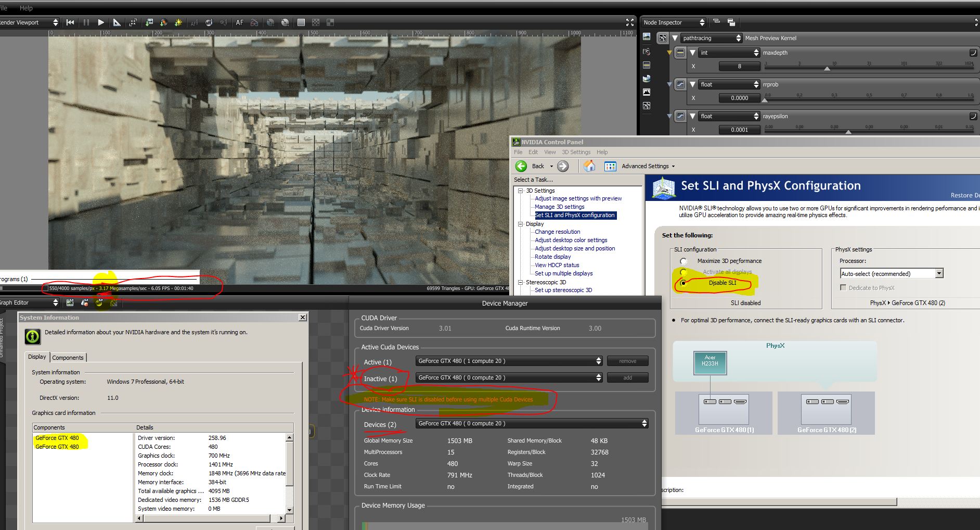This screenshot has height=530, width=980.
Task: Go to NVIDIA Control Panel home icon
Action: pyautogui.click(x=589, y=166)
